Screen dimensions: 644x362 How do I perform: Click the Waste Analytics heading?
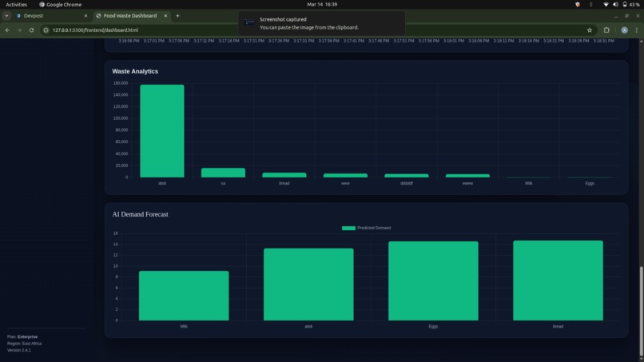[135, 71]
